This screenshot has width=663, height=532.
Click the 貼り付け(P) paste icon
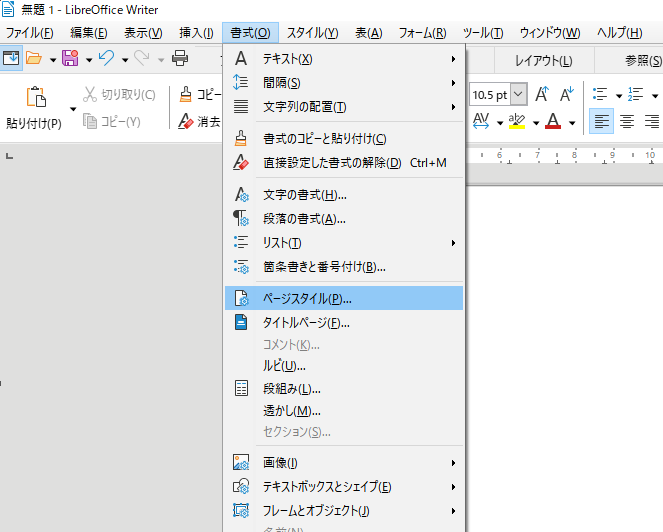[x=36, y=97]
